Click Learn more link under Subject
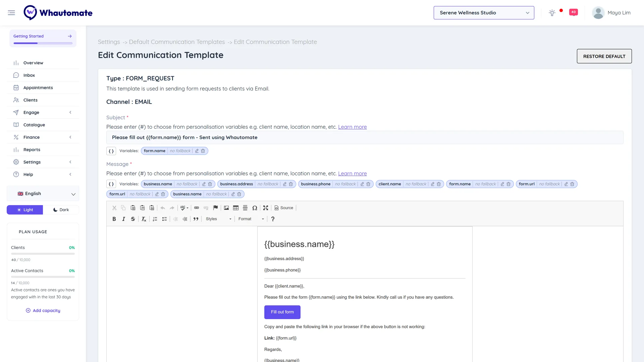 [352, 127]
